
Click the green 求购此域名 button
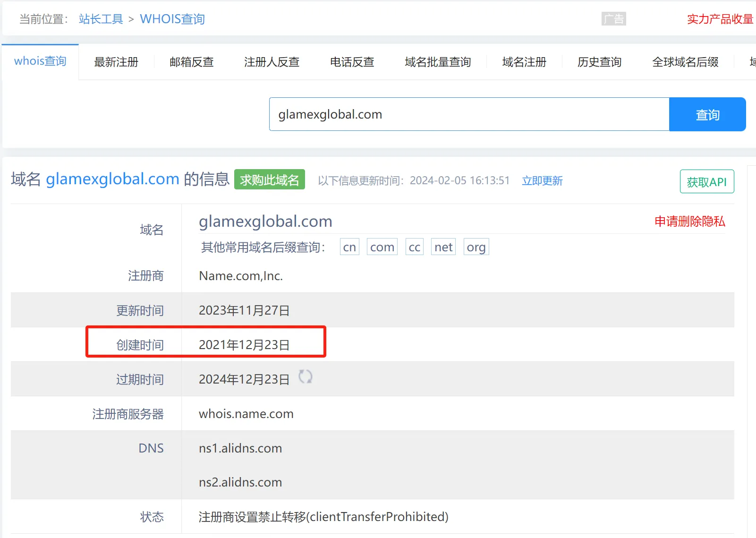[x=270, y=179]
